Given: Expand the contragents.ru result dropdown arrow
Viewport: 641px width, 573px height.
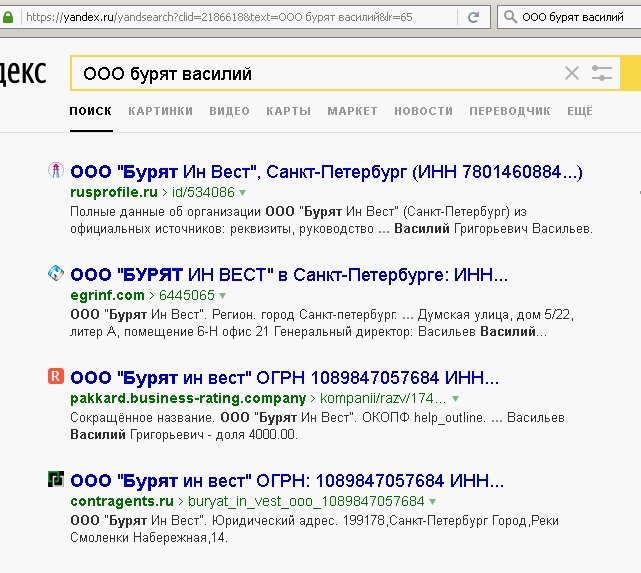Looking at the screenshot, I should click(433, 501).
